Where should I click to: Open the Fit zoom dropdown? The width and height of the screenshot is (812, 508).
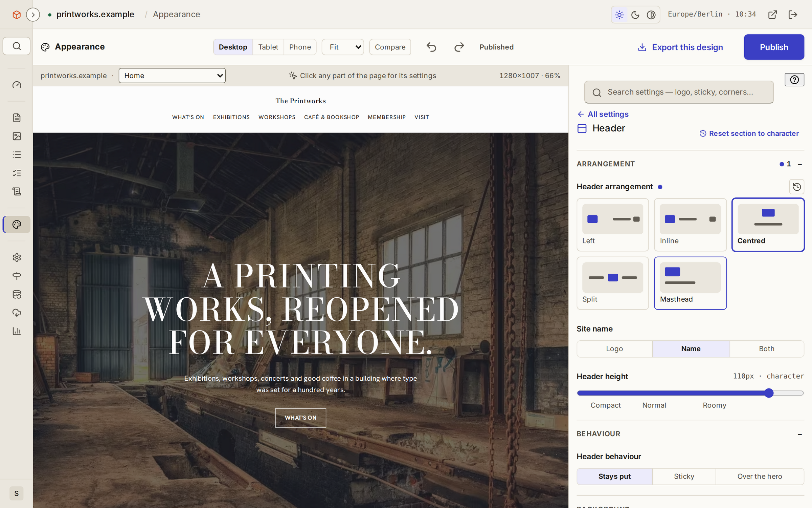[x=343, y=47]
